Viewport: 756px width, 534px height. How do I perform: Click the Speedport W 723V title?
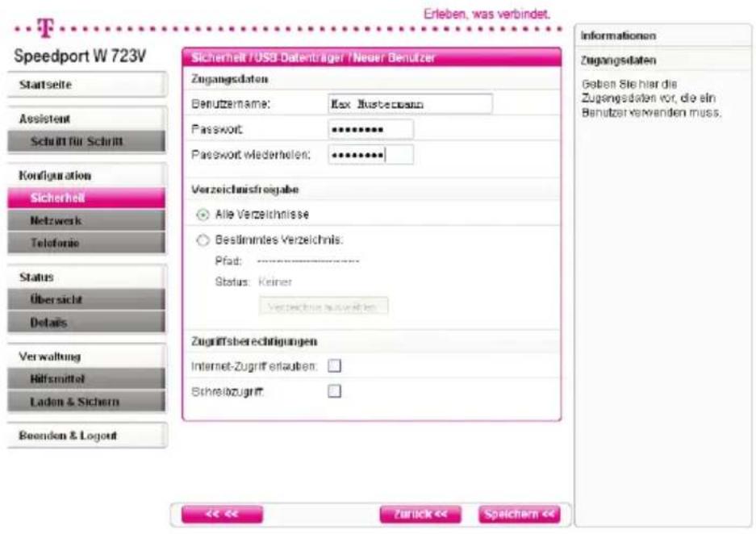(80, 56)
